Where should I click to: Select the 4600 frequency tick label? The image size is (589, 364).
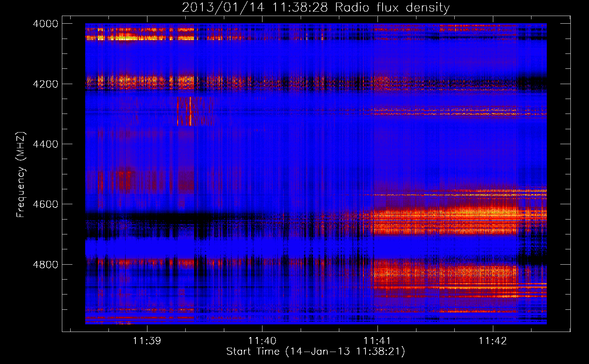coord(46,204)
